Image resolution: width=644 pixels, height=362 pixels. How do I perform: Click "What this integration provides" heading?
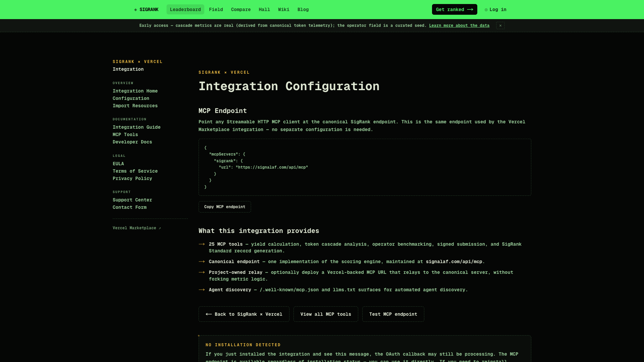[259, 231]
